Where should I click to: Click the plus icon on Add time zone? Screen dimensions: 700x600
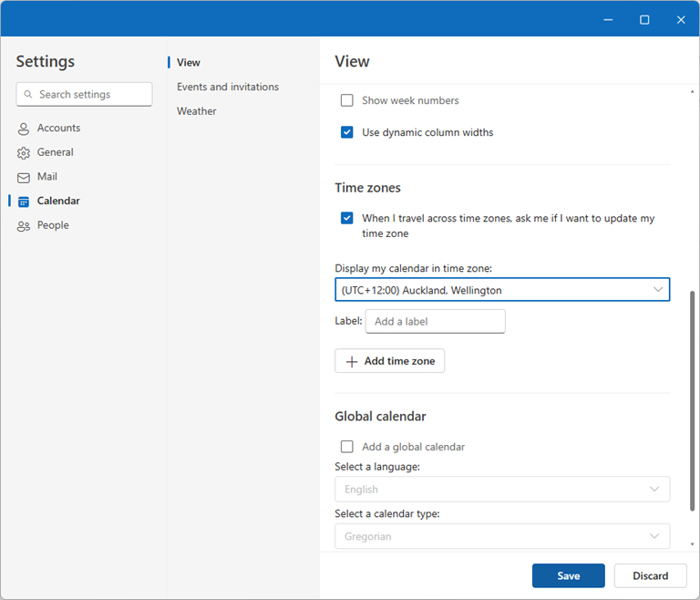[352, 362]
